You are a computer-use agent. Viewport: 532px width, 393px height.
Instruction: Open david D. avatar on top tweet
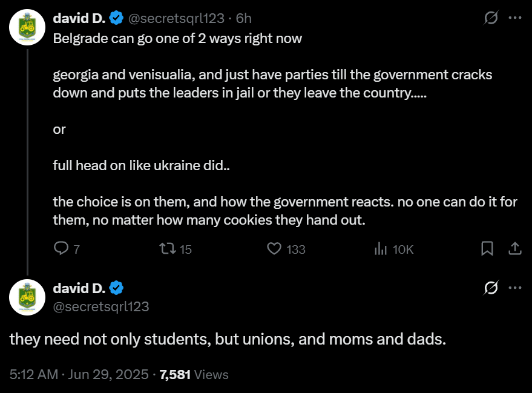coord(27,27)
